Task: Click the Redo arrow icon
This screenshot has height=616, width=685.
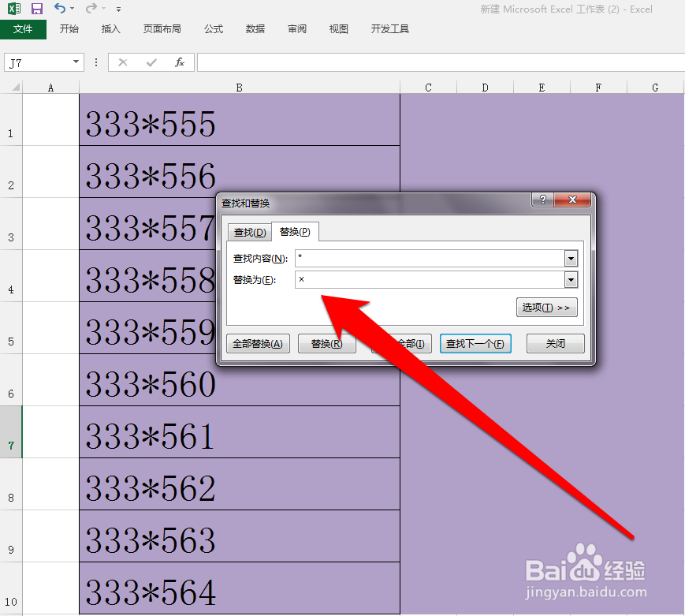Action: 91,8
